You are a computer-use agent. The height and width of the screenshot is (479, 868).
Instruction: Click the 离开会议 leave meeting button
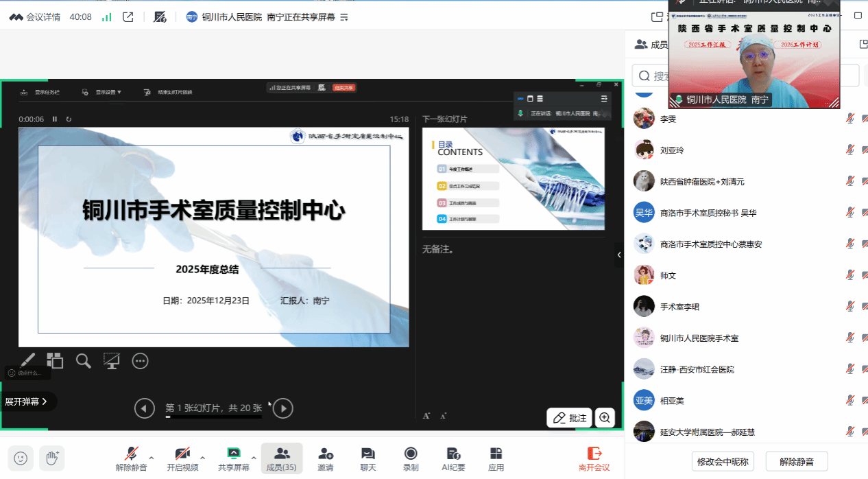tap(594, 458)
